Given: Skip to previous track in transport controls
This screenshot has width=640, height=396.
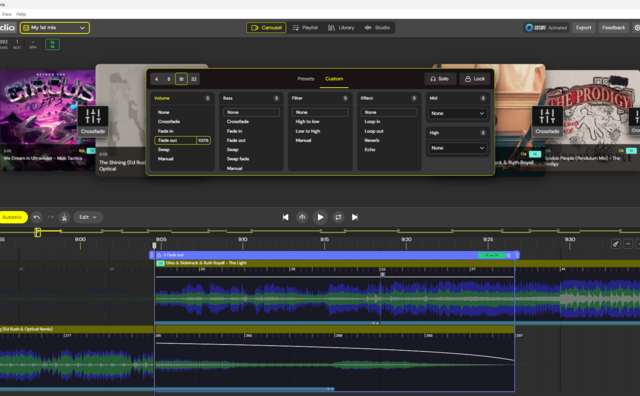Looking at the screenshot, I should click(x=286, y=217).
